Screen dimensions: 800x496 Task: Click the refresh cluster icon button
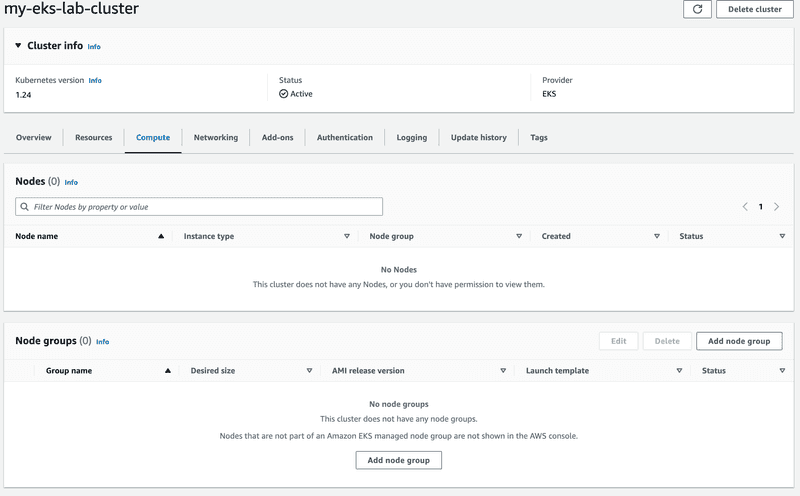coord(697,9)
